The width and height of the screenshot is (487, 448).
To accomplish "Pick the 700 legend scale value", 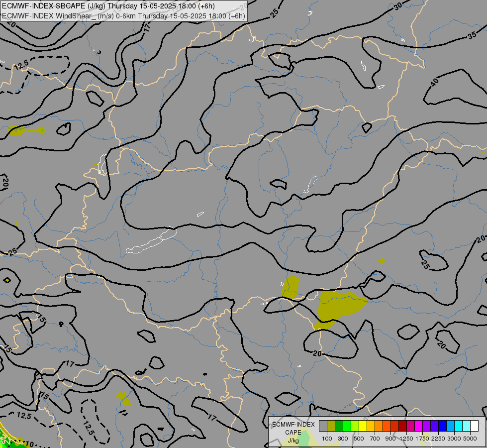I will [375, 439].
